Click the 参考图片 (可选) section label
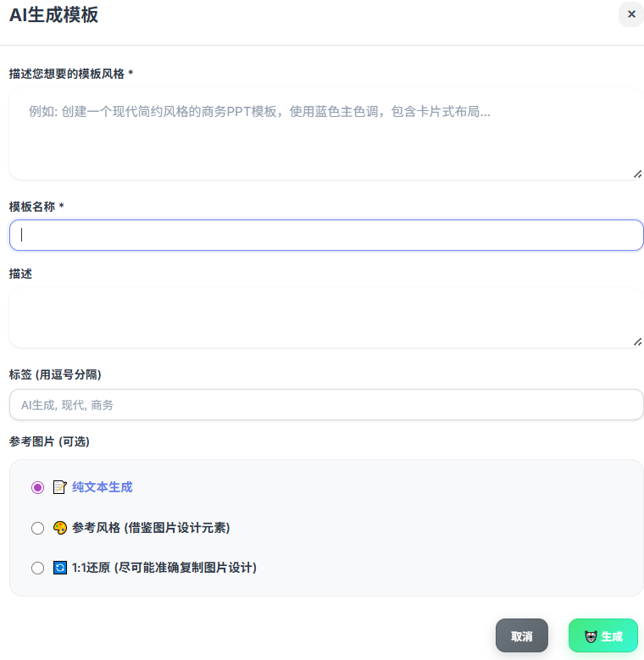Image resolution: width=644 pixels, height=660 pixels. [49, 441]
